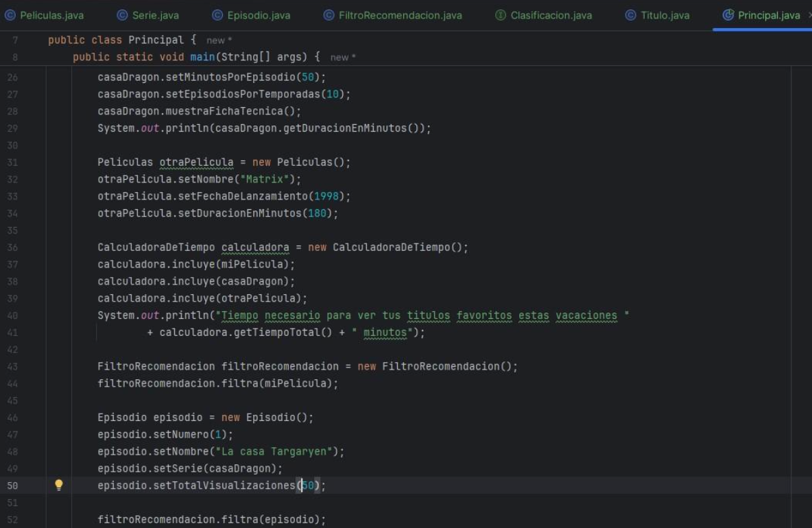The width and height of the screenshot is (812, 528).
Task: Click the word "minutos" in the string
Action: [385, 333]
